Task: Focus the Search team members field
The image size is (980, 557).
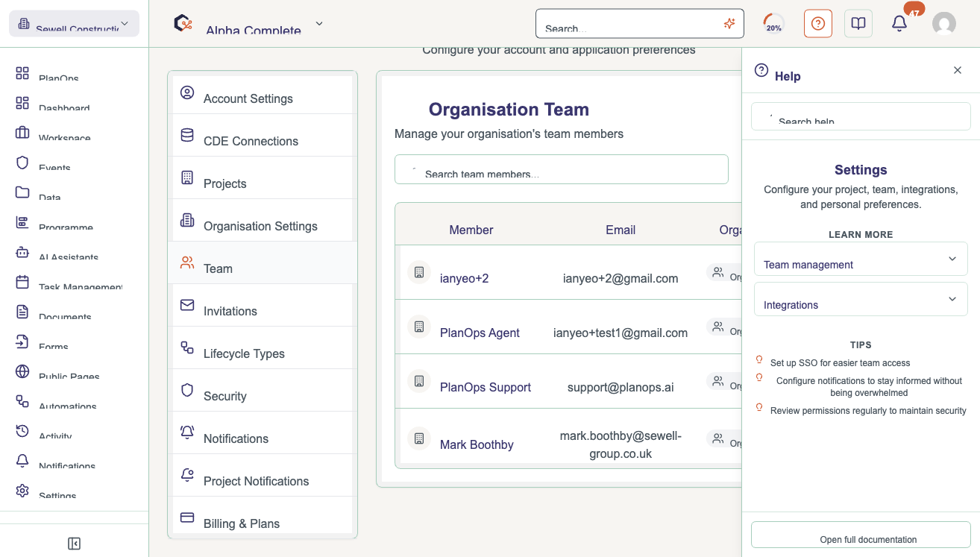Action: (562, 169)
